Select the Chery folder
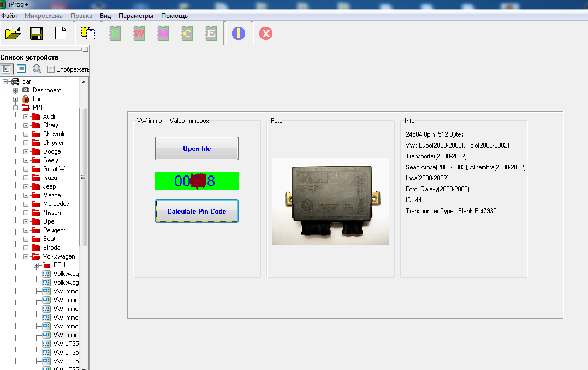 pos(51,125)
